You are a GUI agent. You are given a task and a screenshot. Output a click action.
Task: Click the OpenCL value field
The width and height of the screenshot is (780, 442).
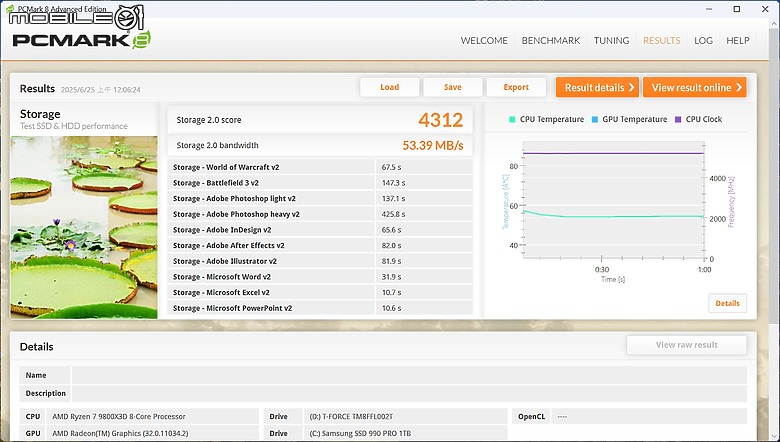coord(648,417)
